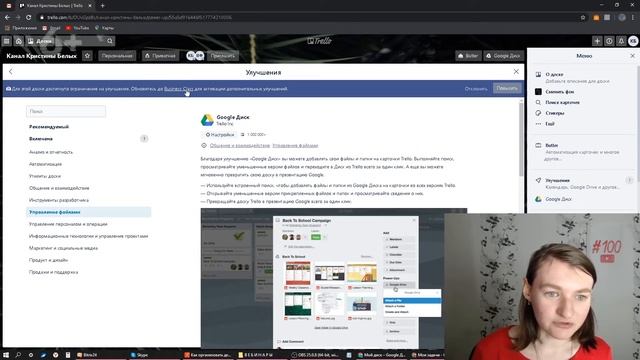Click the Улучшения dialog vertical scrollbar
Screen dimensions: 640x360
[x=521, y=139]
